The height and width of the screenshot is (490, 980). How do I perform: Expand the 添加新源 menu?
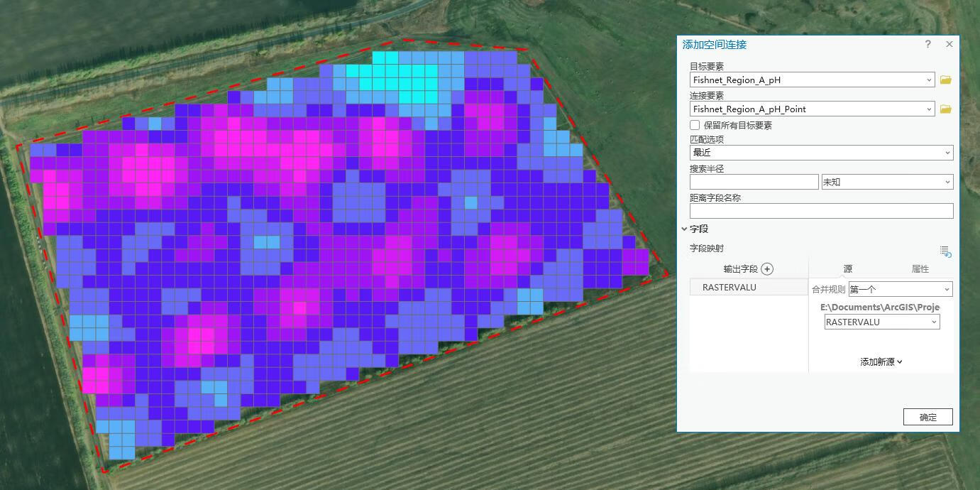click(881, 361)
